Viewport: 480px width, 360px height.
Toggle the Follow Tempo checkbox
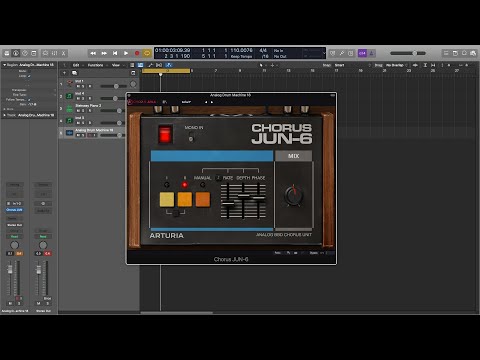coord(29,100)
